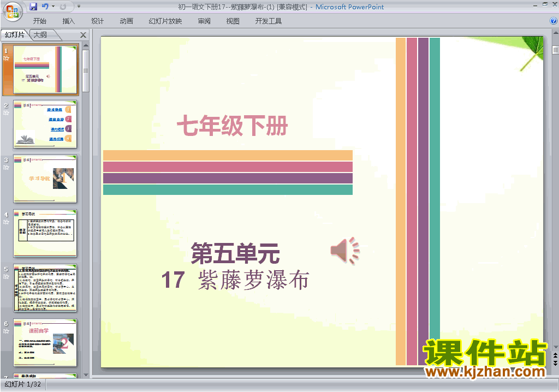The height and width of the screenshot is (392, 559).
Task: Select the title text 七年级下册
Action: 233,126
